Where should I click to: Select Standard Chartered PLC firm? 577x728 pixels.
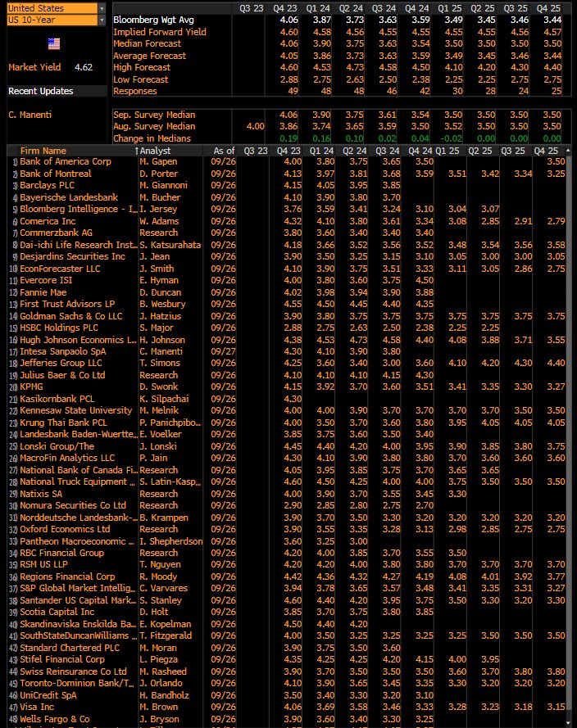70,648
